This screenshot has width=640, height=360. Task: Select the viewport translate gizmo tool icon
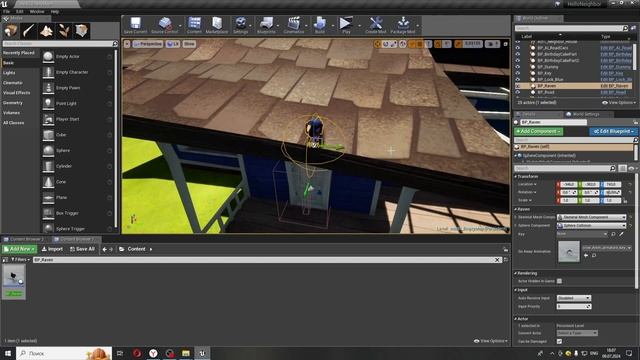(x=377, y=44)
